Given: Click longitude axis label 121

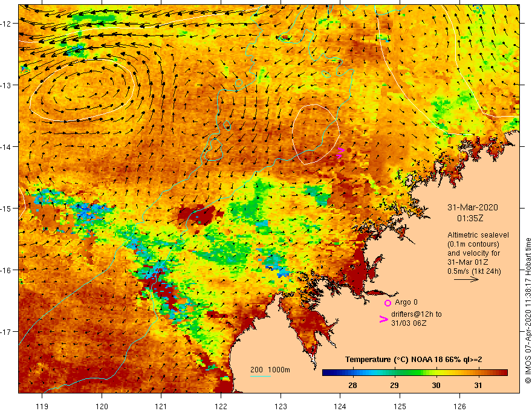Looking at the screenshot, I should [161, 406].
